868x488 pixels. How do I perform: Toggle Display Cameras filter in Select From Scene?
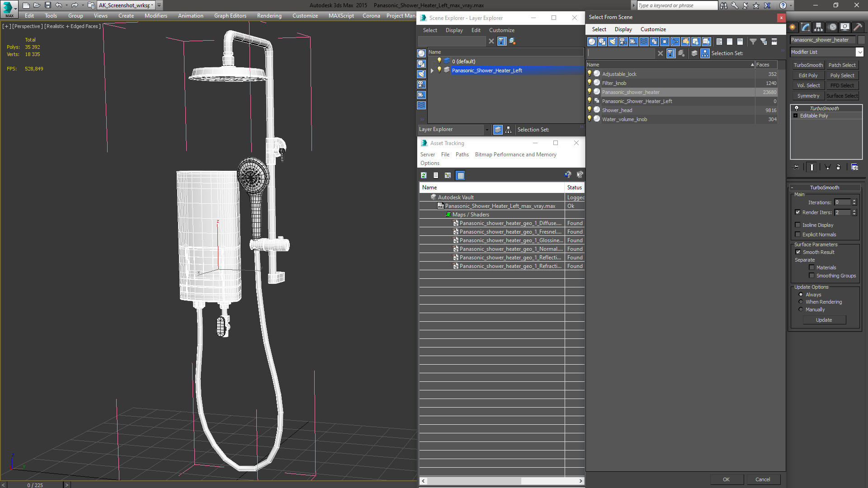pos(623,42)
